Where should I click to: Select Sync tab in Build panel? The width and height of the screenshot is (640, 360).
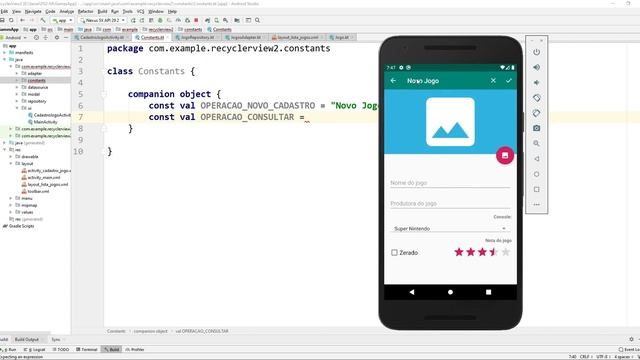pos(56,339)
